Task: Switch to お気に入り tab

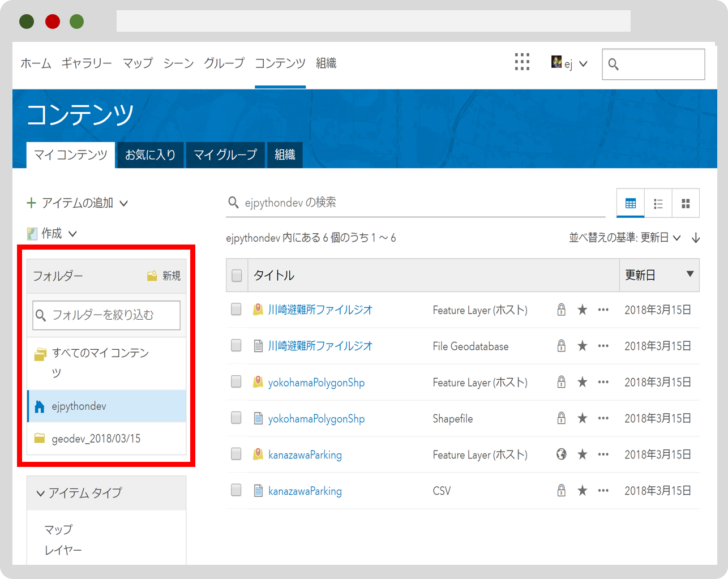Action: [151, 155]
